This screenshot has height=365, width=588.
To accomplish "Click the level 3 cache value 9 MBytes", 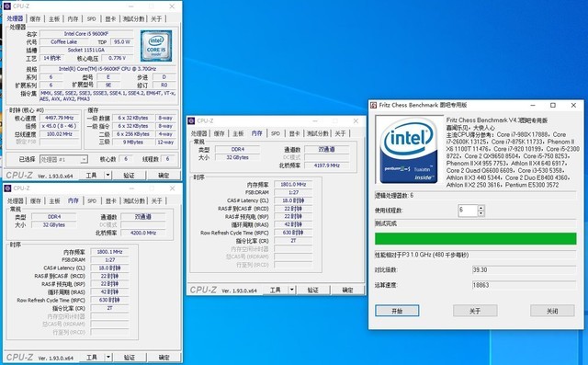I will 132,143.
